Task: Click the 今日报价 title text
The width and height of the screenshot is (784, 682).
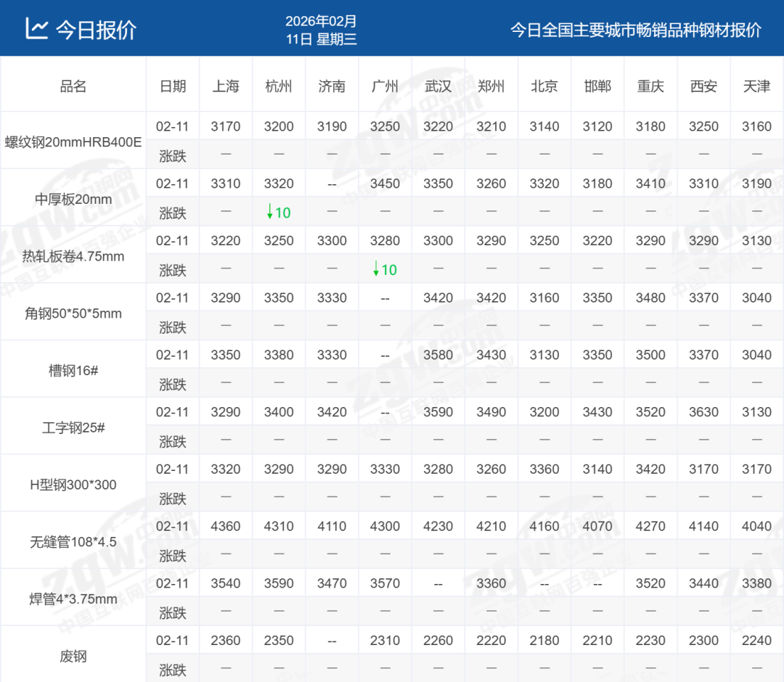Action: 96,29
